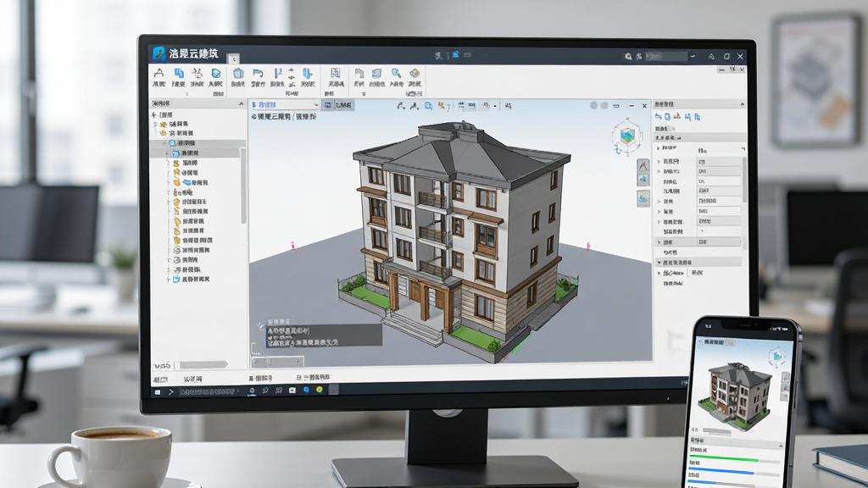
Task: Click the search field in the title bar
Action: pyautogui.click(x=666, y=57)
